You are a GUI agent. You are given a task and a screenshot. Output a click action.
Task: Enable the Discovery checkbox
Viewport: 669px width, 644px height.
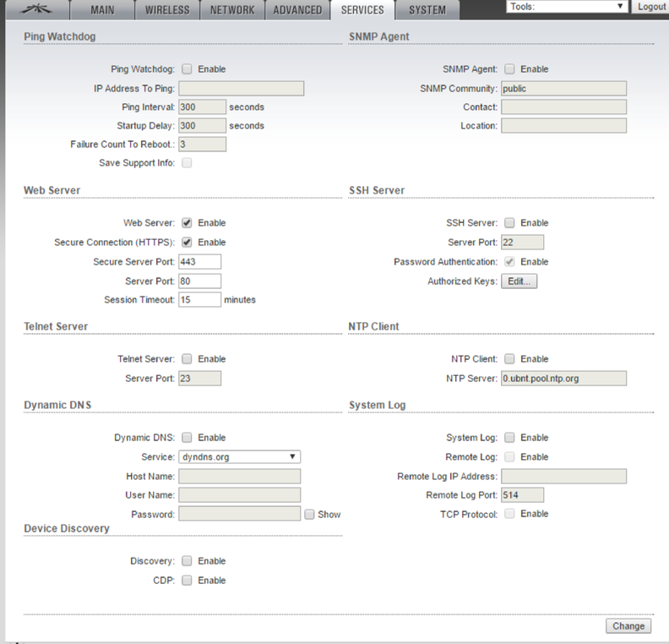[x=187, y=561]
